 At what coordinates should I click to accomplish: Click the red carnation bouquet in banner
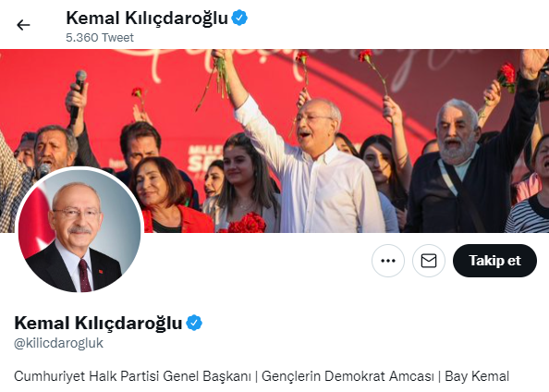(x=247, y=223)
